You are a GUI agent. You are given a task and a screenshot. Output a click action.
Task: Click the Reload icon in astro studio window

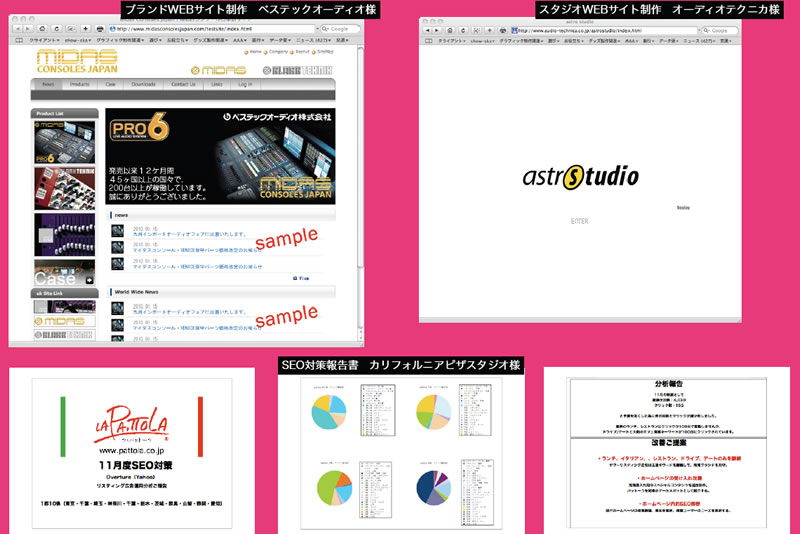click(463, 31)
